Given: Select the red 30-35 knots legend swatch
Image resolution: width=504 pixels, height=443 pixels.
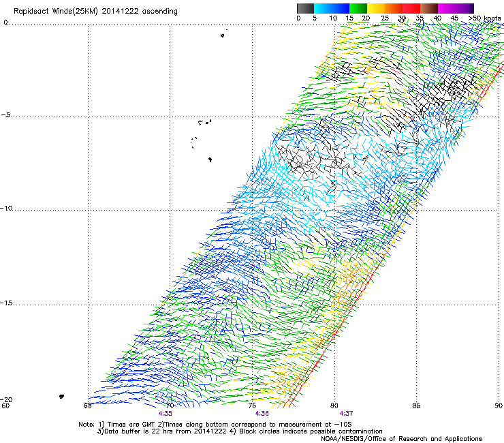Looking at the screenshot, I should coord(411,8).
